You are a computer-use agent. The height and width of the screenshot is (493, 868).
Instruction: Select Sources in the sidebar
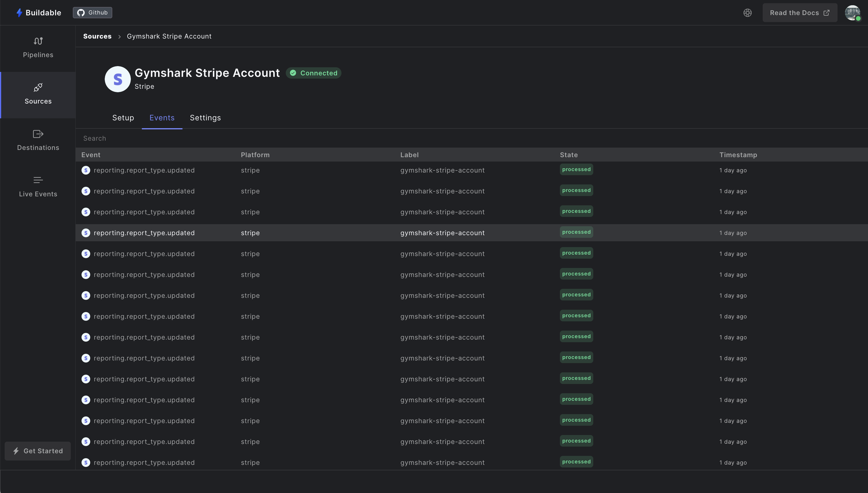coord(38,95)
